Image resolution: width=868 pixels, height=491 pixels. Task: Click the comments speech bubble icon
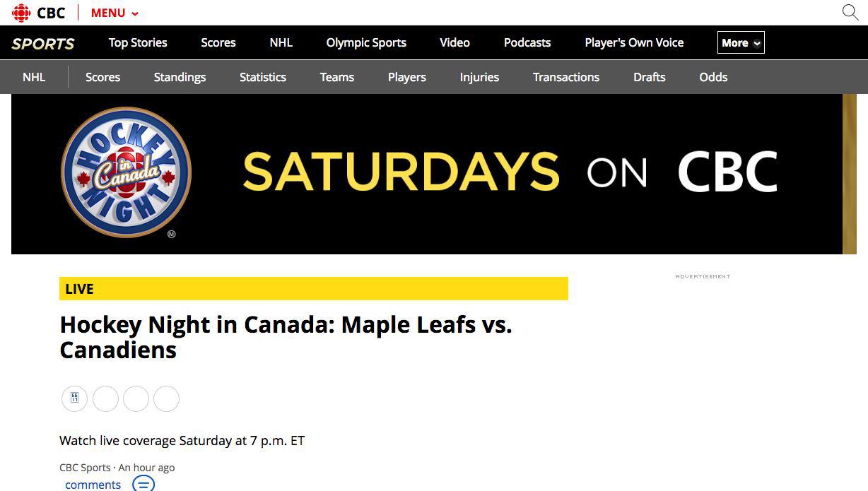143,484
